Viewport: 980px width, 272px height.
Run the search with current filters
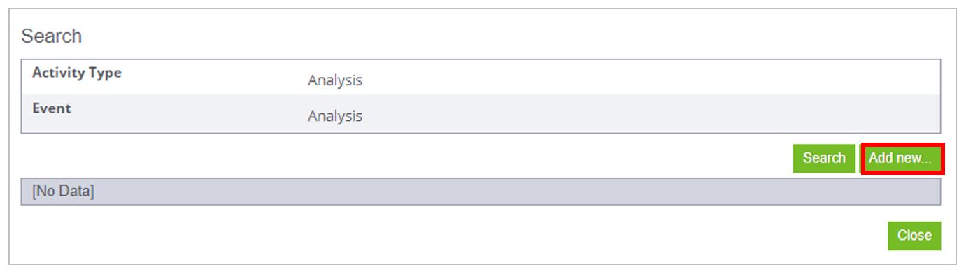[x=823, y=158]
